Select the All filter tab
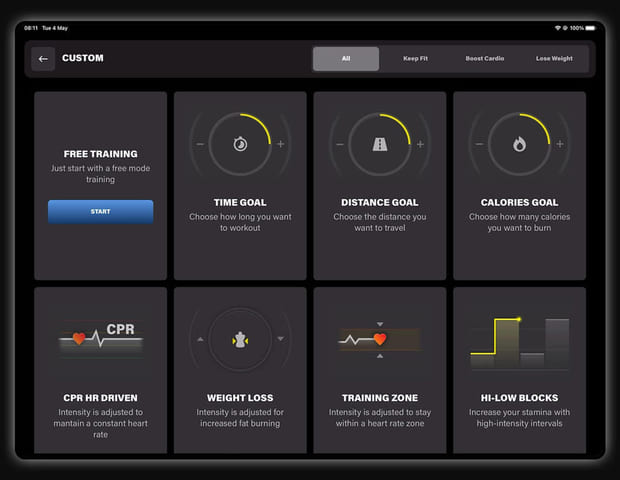The image size is (620, 480). (346, 59)
